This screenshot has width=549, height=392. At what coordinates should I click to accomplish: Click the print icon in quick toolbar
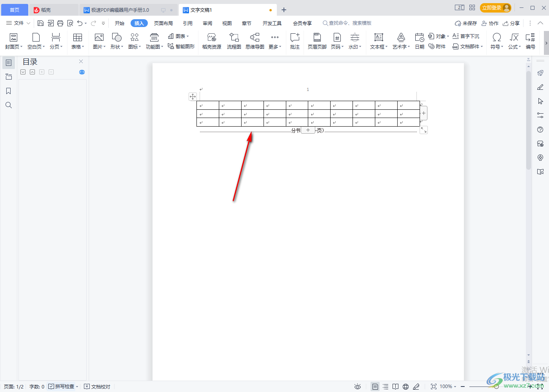60,23
